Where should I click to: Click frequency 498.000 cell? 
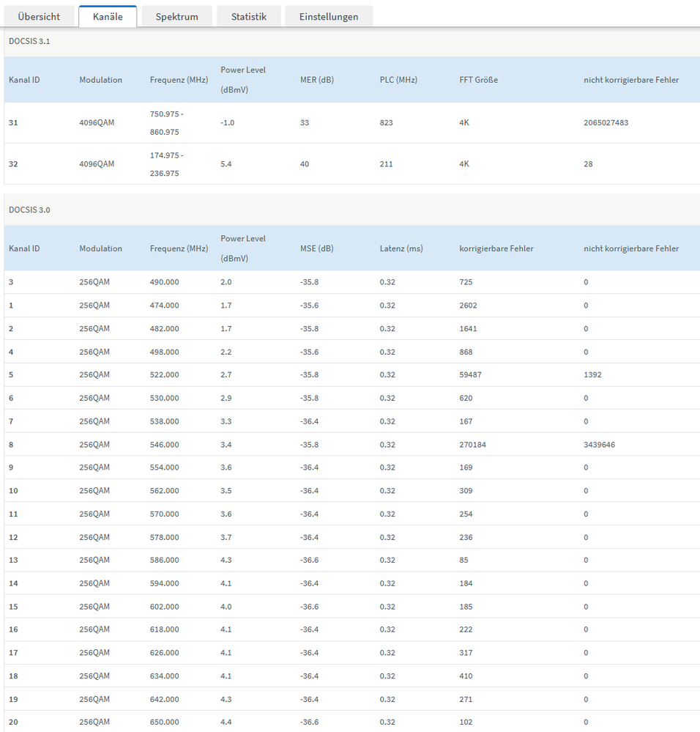(x=164, y=352)
